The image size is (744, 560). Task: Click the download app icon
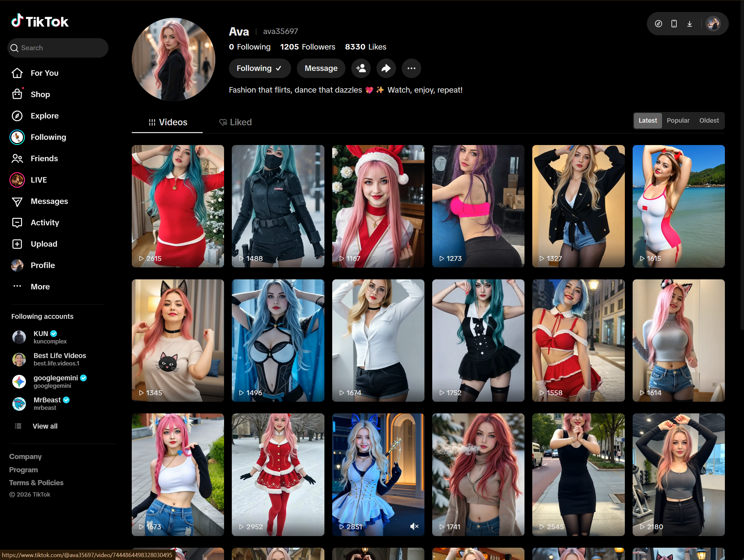[689, 24]
